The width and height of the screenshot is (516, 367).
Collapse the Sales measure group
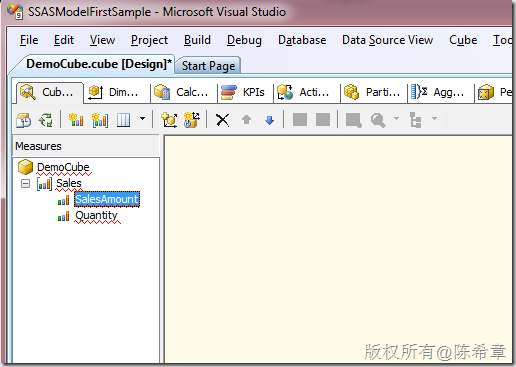pos(25,183)
